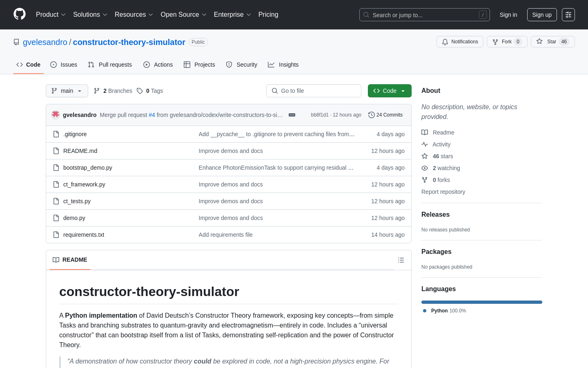Open the green Code dropdown button
This screenshot has width=588, height=368.
pyautogui.click(x=390, y=91)
